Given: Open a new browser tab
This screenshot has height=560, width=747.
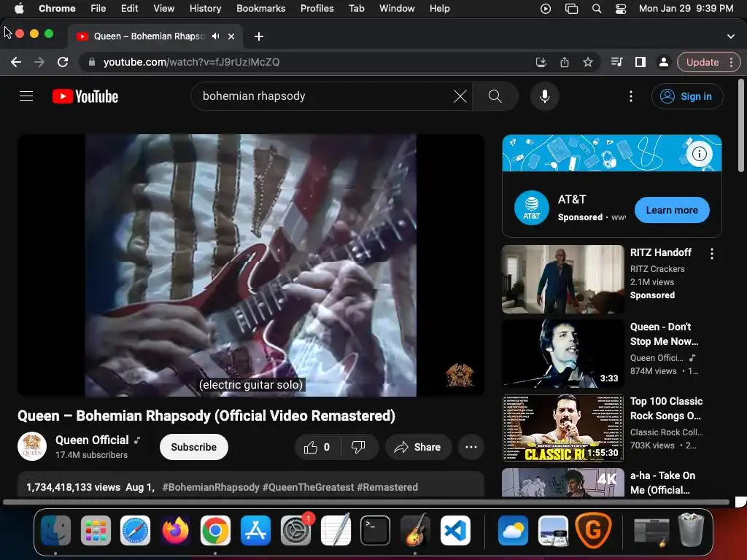Looking at the screenshot, I should (x=259, y=36).
